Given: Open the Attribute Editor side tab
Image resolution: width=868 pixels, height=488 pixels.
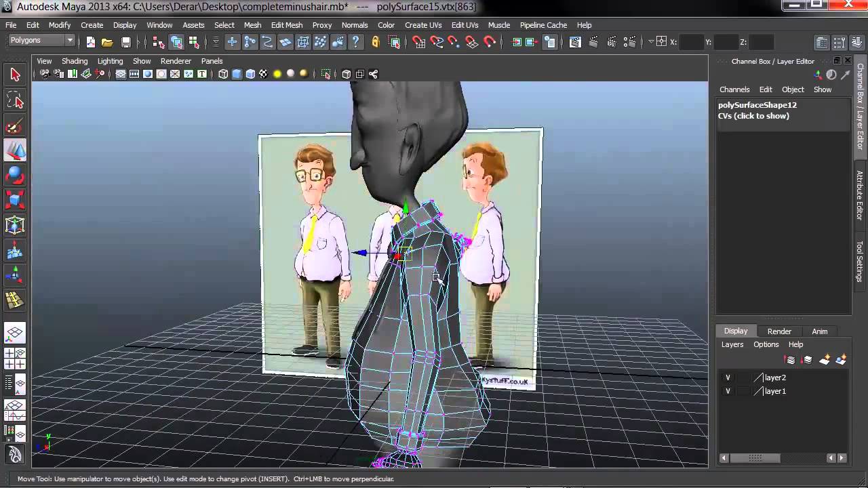Looking at the screenshot, I should (x=859, y=195).
